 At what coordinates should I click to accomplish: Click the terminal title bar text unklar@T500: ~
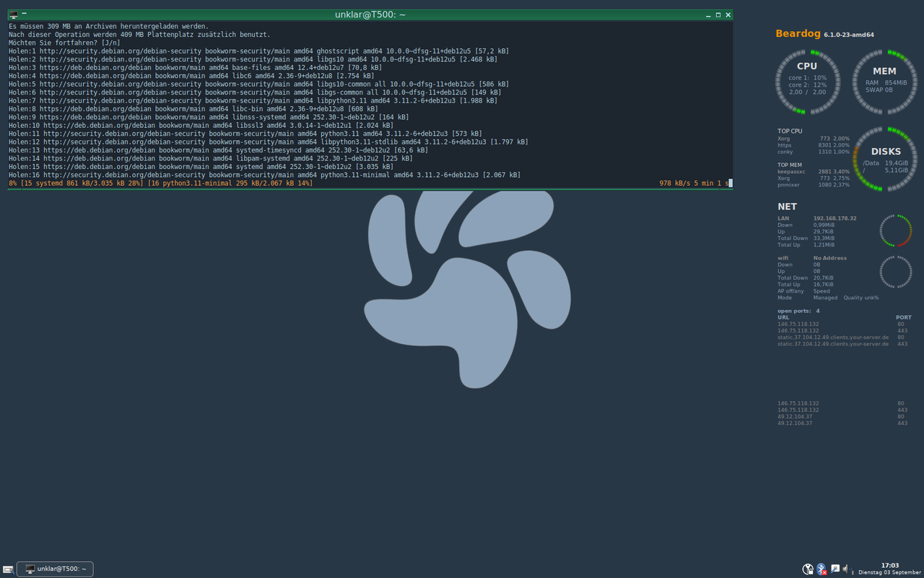[x=370, y=14]
